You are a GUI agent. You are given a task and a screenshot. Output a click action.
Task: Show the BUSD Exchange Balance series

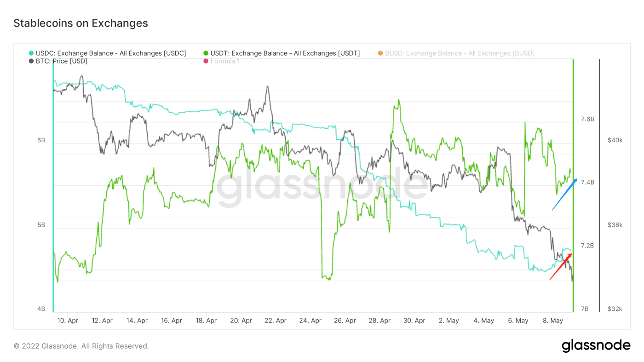pos(460,53)
